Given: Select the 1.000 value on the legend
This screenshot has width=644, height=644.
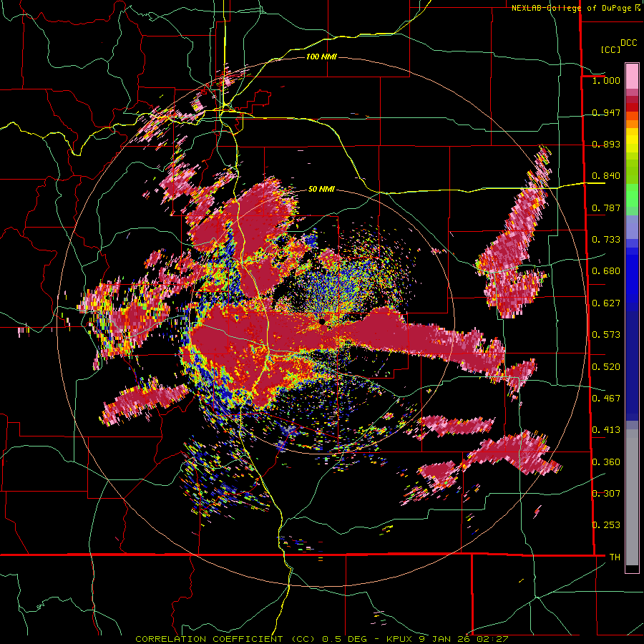Looking at the screenshot, I should 606,80.
